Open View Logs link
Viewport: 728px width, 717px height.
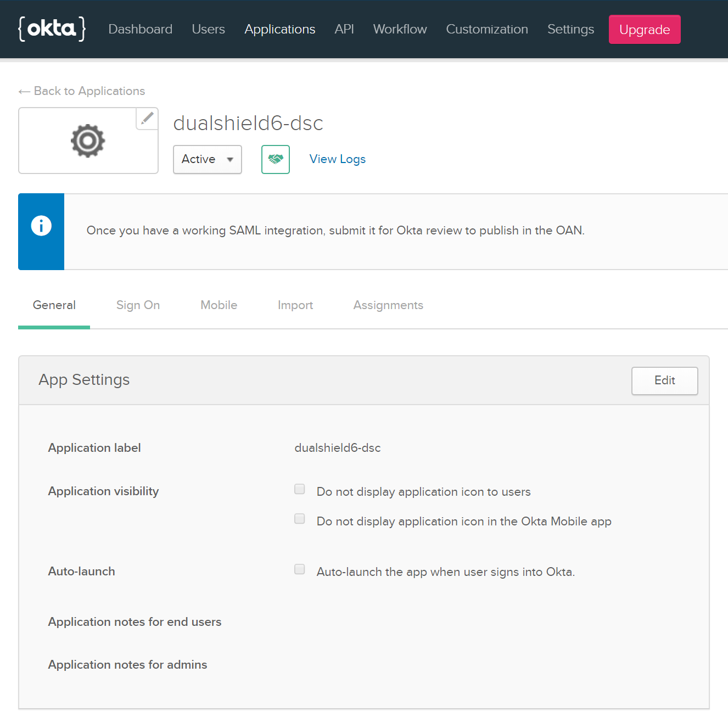click(338, 159)
